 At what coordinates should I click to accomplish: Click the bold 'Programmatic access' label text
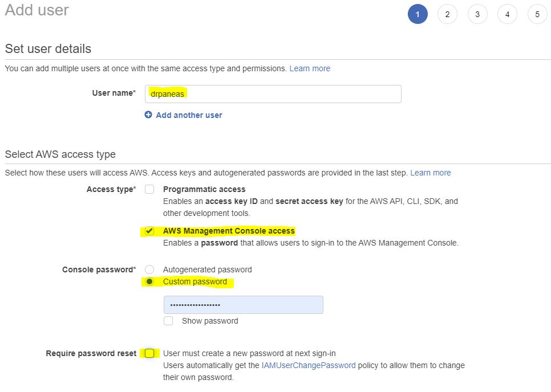point(204,189)
